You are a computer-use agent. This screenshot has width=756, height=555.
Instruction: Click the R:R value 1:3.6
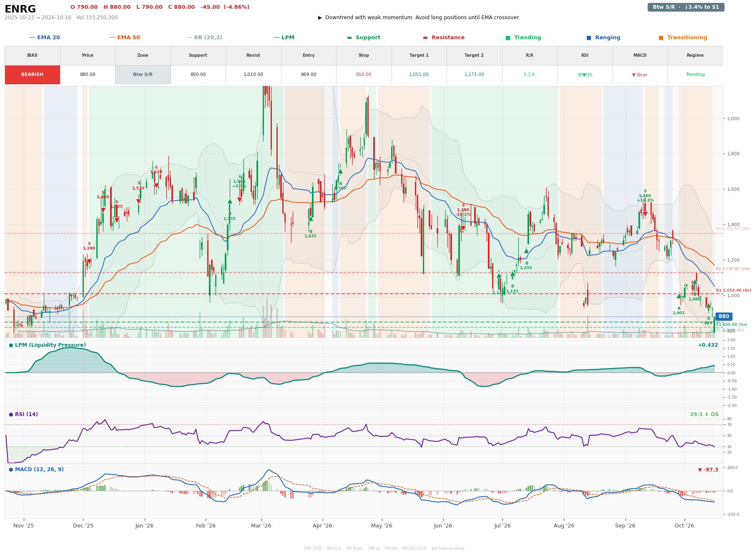click(529, 75)
